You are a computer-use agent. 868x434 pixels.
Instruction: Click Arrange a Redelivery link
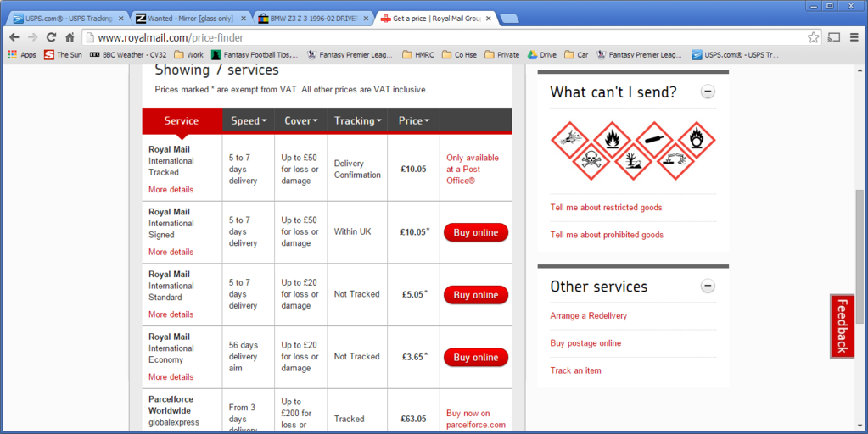[589, 315]
